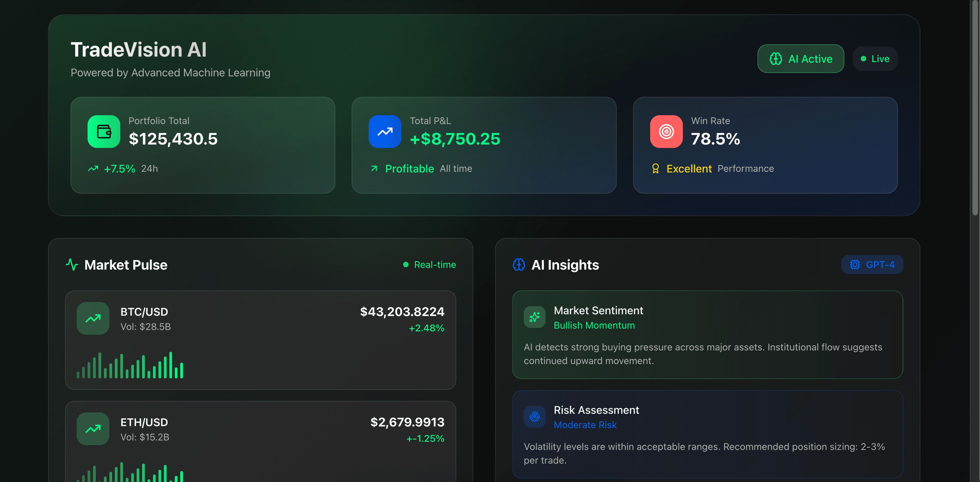Click the green wallet Portfolio Total icon
The image size is (980, 482).
[104, 132]
